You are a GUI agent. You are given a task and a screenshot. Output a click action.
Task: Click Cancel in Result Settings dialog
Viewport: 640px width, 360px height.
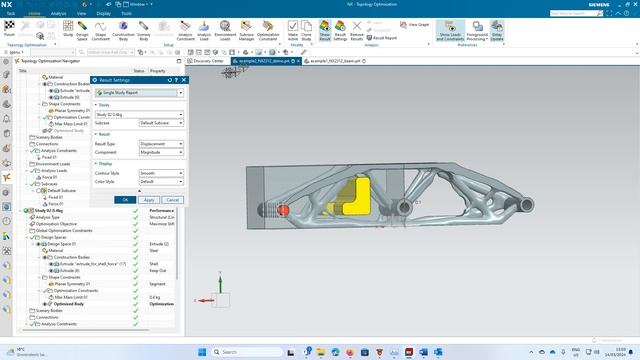pos(173,200)
